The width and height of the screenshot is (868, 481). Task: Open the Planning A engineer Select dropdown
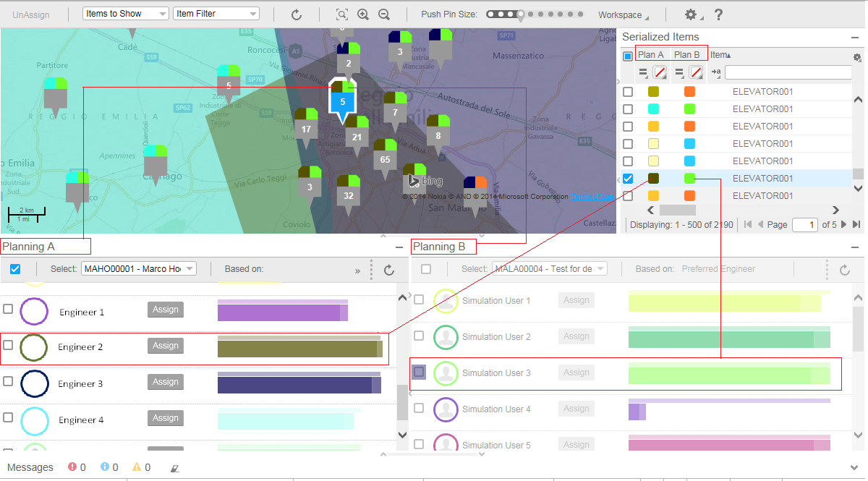coord(139,269)
